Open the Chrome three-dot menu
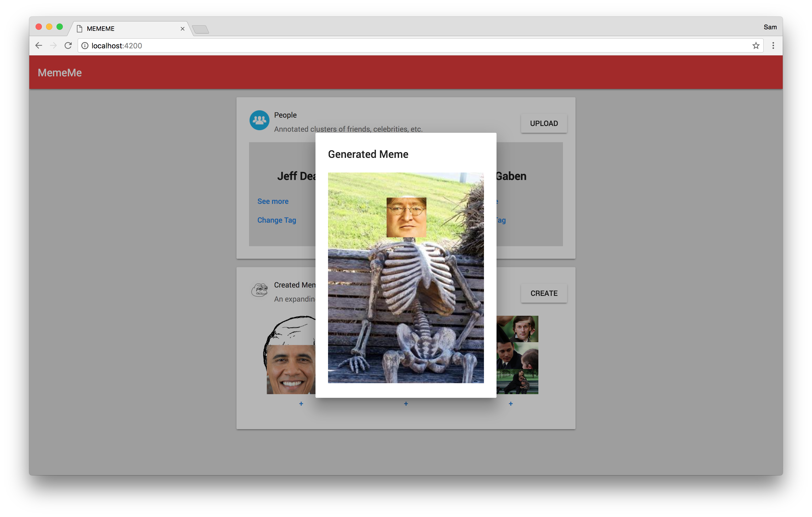The height and width of the screenshot is (517, 812). [x=773, y=45]
